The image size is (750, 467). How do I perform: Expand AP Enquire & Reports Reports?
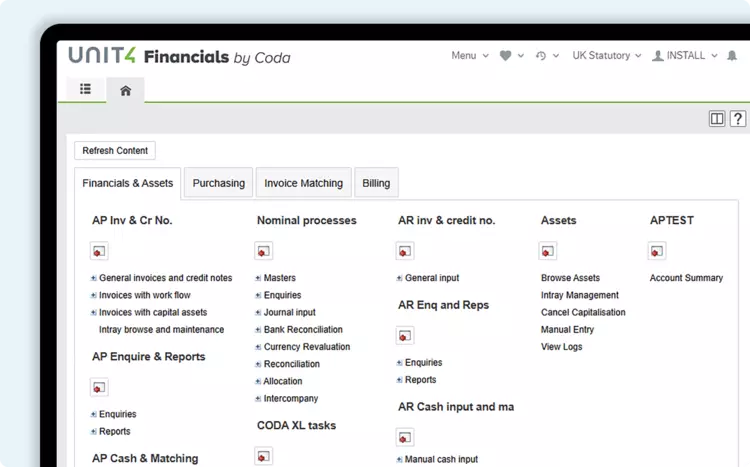click(x=94, y=432)
